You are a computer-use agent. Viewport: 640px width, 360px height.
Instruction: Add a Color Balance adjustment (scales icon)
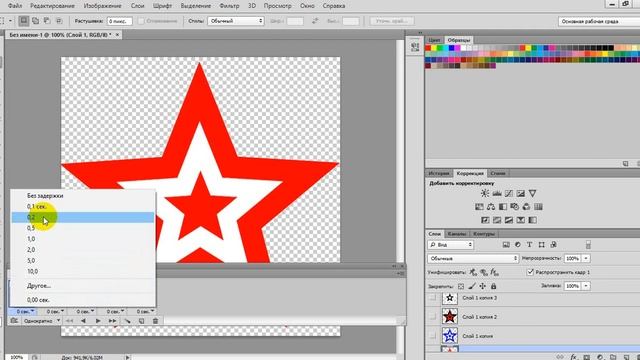[491, 207]
